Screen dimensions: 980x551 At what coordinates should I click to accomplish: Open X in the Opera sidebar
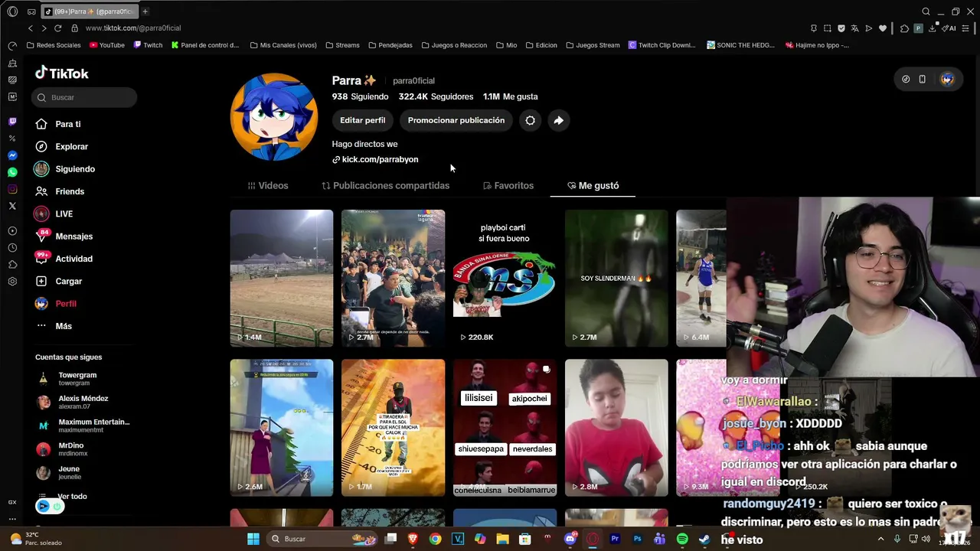tap(12, 206)
